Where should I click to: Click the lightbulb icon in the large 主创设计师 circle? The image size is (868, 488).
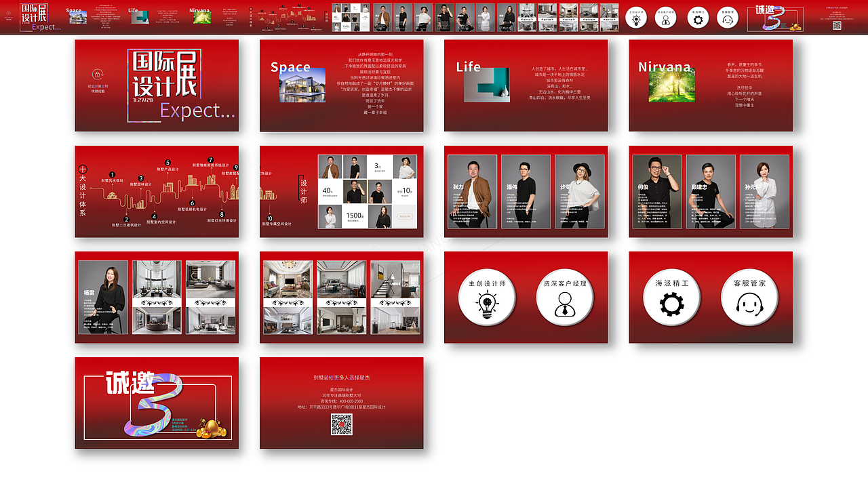pyautogui.click(x=487, y=306)
